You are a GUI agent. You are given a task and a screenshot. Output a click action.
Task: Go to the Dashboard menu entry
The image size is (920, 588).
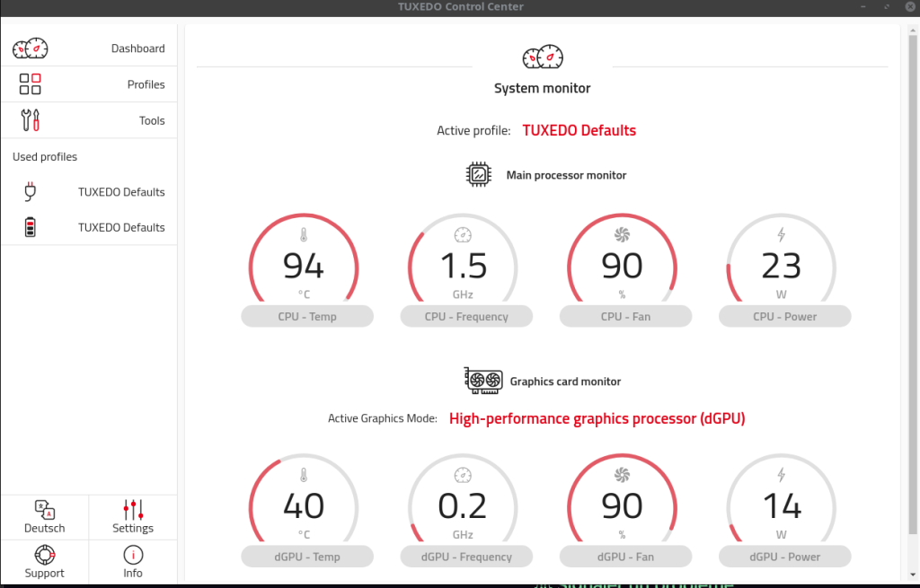coord(137,48)
